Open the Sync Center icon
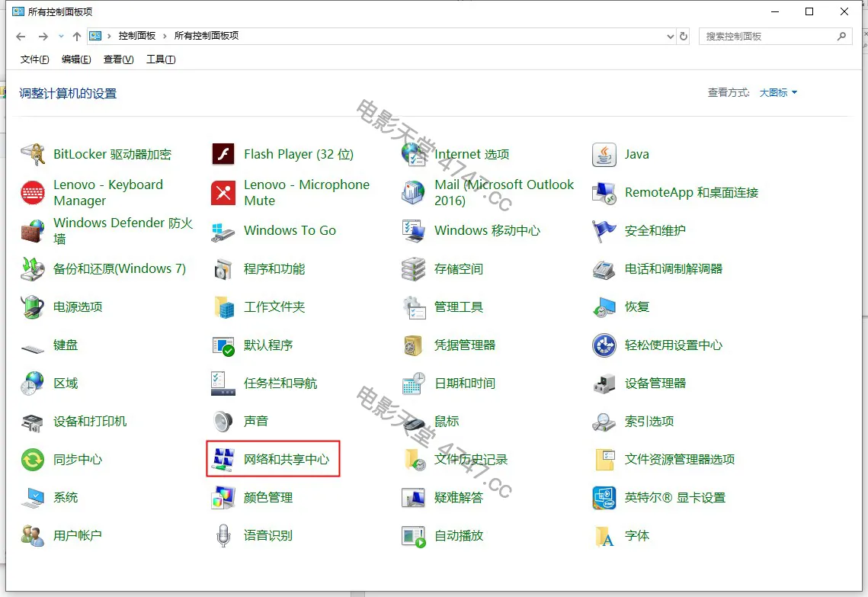This screenshot has height=597, width=868. pos(33,459)
